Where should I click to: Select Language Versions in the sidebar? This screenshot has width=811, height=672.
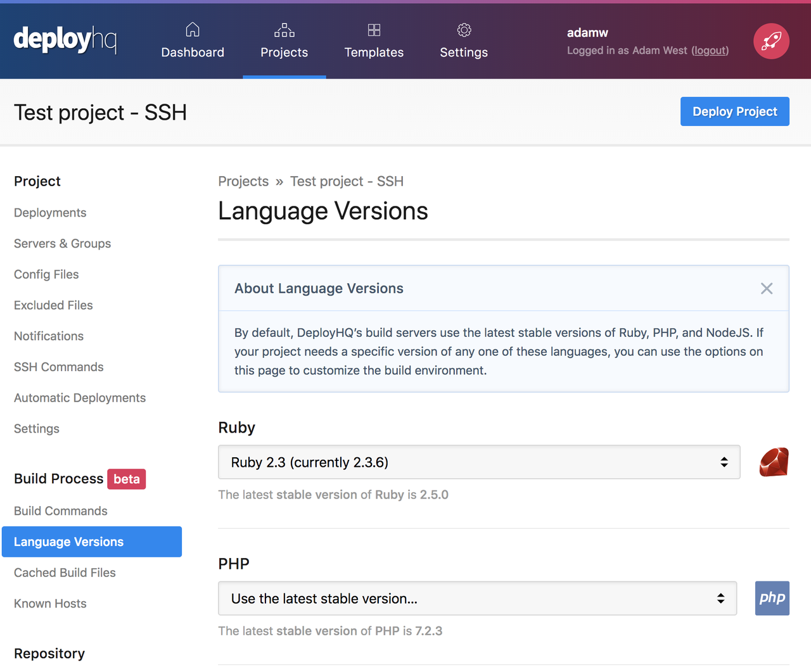68,542
